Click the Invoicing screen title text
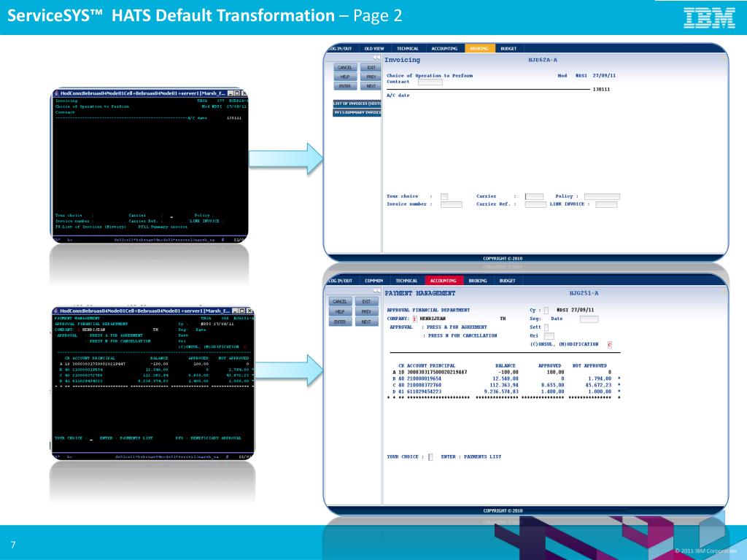The height and width of the screenshot is (560, 747). (402, 60)
